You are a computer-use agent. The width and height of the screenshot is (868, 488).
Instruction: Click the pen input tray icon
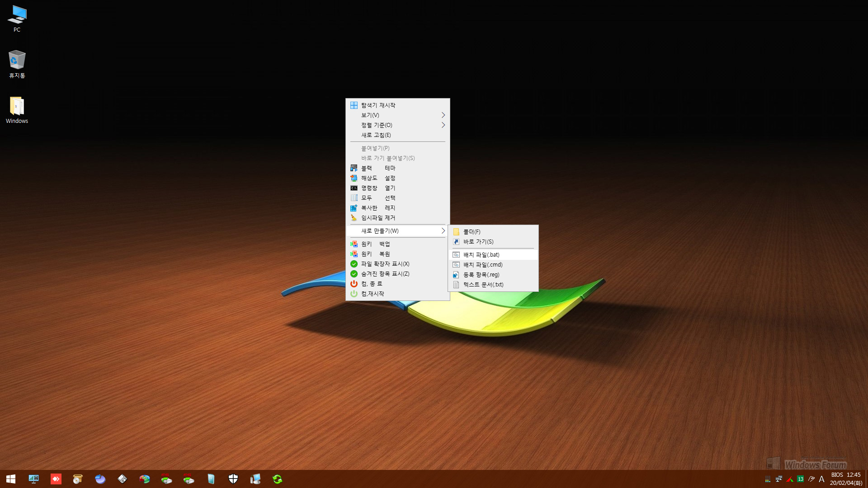pyautogui.click(x=811, y=479)
